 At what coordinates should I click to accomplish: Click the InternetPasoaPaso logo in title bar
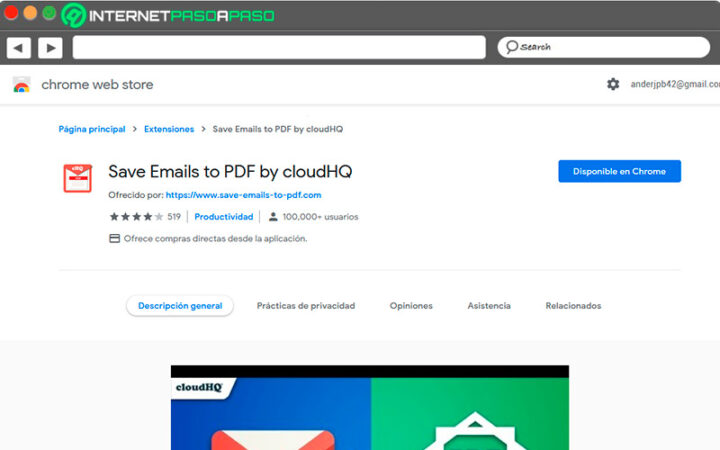coord(168,16)
